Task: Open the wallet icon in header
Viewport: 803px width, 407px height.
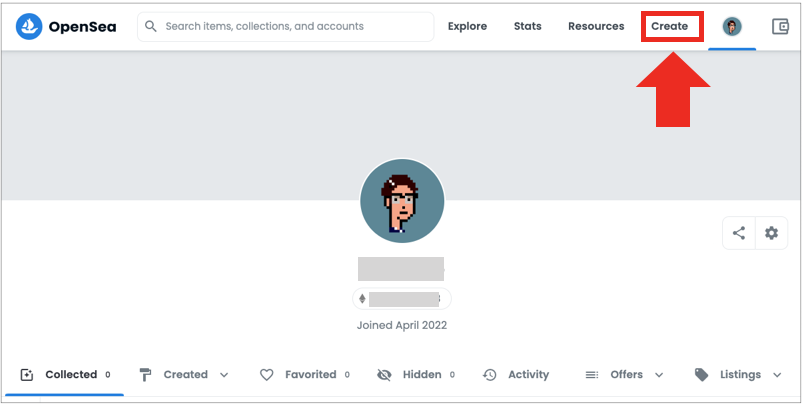Action: pos(780,27)
